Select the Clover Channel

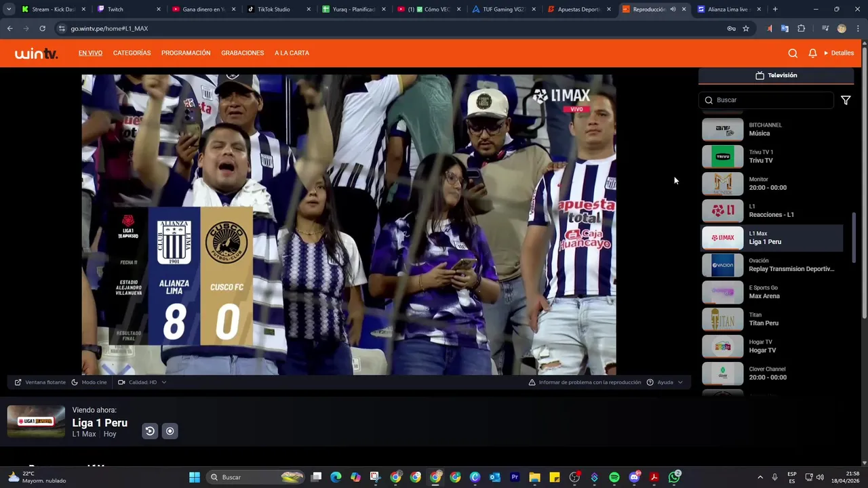(772, 373)
